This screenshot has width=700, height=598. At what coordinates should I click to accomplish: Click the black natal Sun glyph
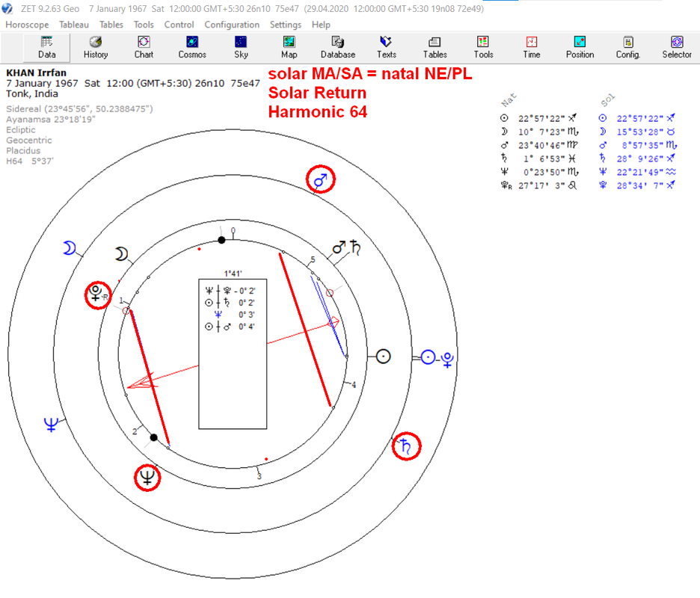point(383,356)
